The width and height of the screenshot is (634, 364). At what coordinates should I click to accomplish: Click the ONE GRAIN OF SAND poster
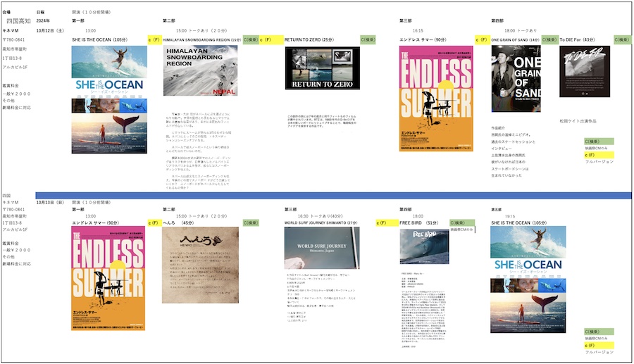[516, 79]
